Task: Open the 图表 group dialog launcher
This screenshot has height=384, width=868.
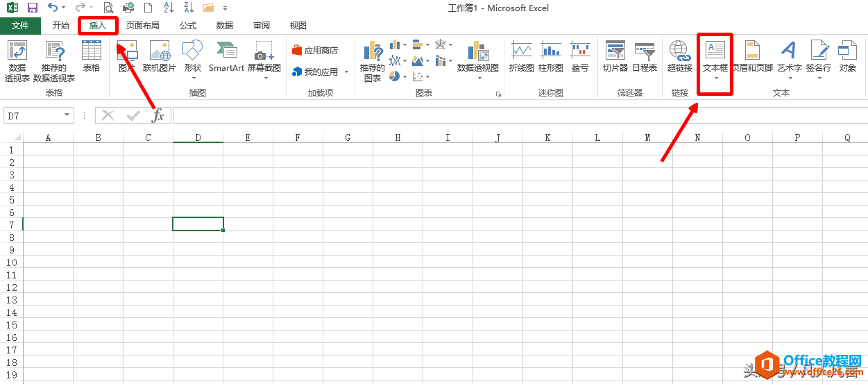Action: [x=497, y=94]
